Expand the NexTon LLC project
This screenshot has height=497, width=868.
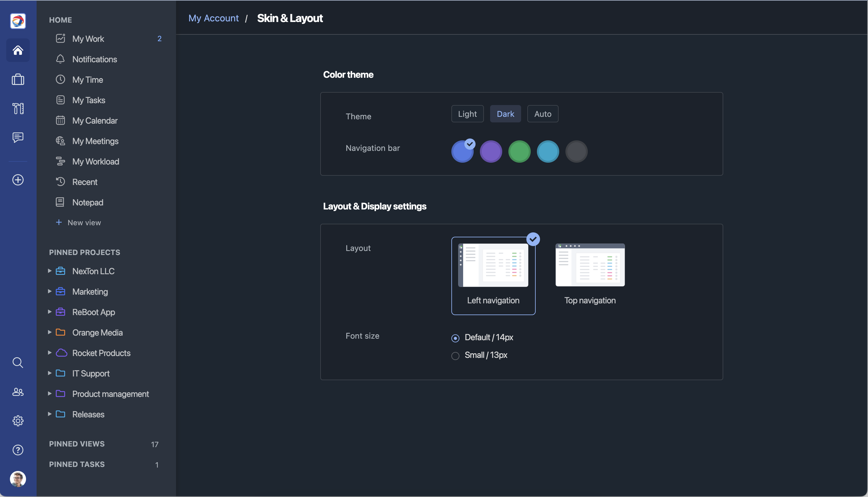click(x=50, y=271)
